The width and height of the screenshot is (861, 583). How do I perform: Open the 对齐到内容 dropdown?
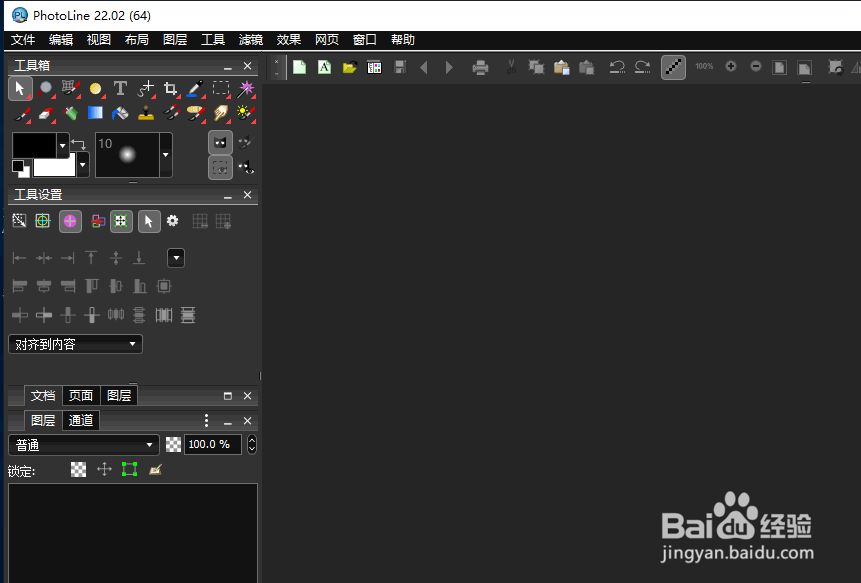tap(75, 344)
